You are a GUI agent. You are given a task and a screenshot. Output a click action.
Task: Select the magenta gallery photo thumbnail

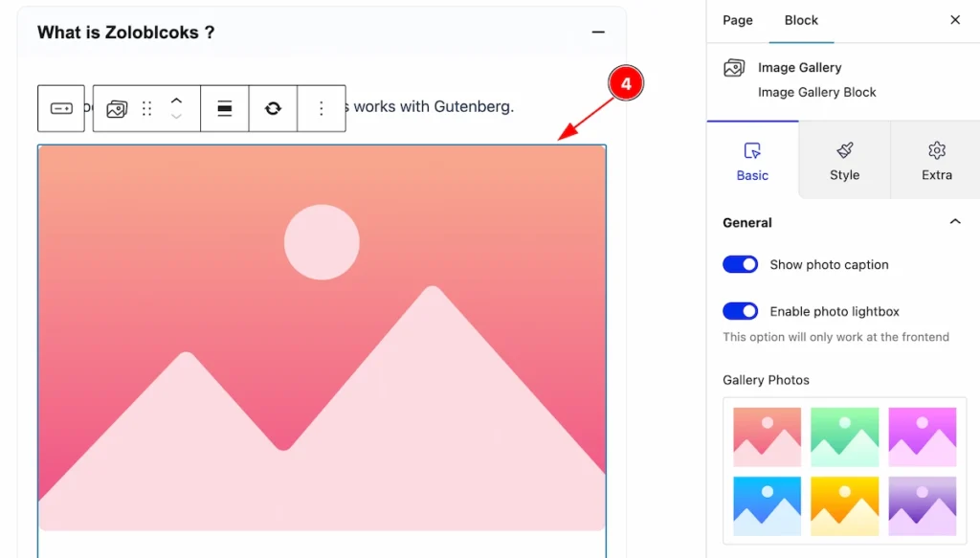(922, 436)
